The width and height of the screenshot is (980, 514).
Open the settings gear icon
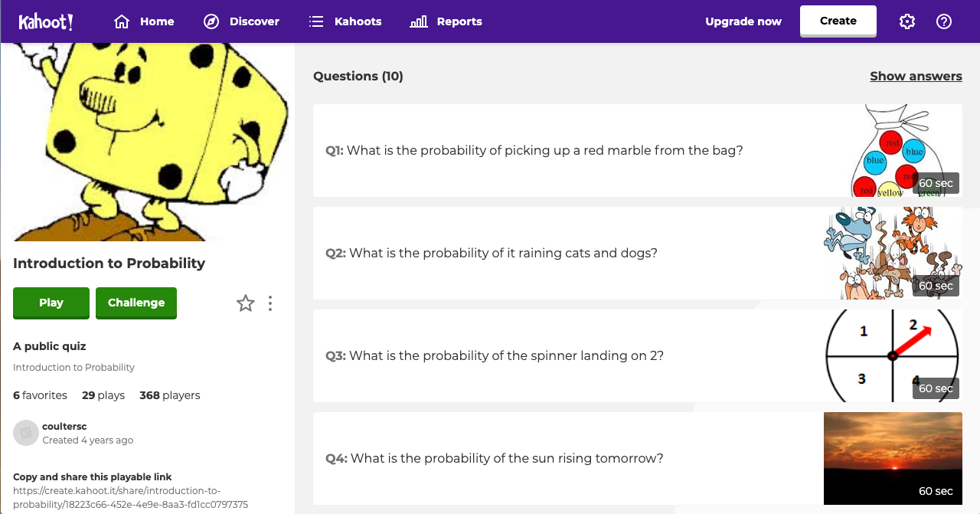tap(906, 21)
